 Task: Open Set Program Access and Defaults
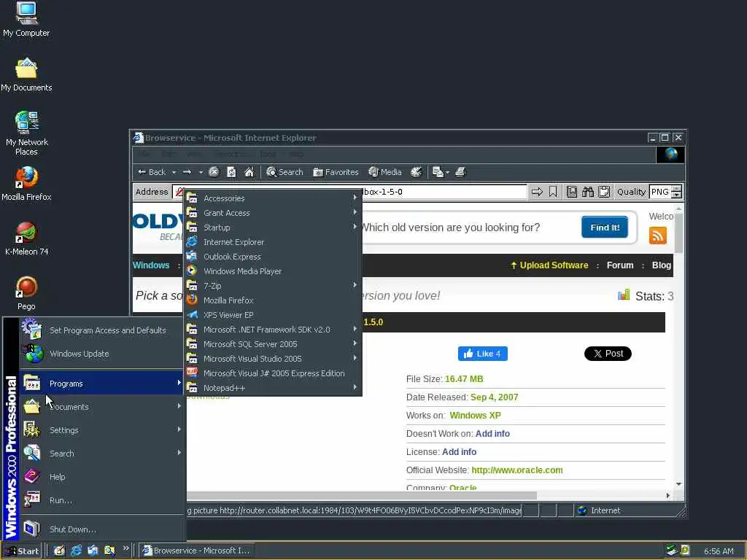(101, 330)
